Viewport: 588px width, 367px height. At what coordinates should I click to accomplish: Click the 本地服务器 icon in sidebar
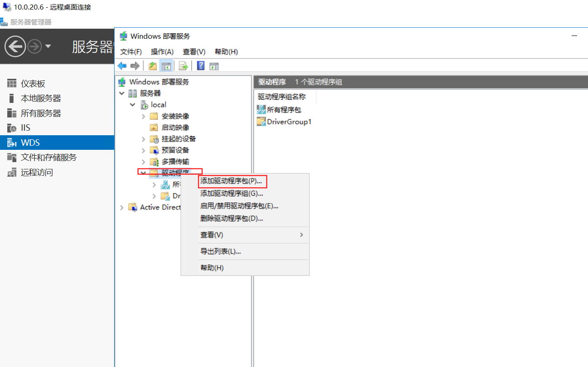point(12,98)
